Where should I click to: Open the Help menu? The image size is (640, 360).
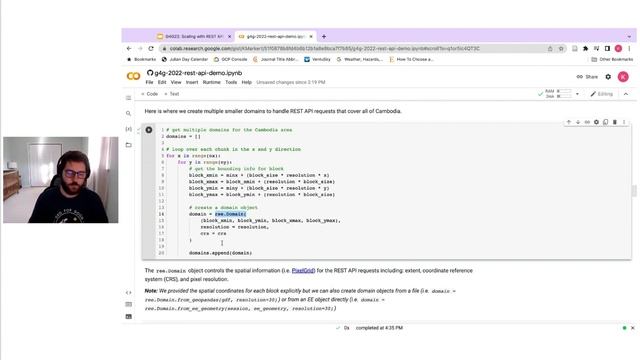[x=247, y=82]
